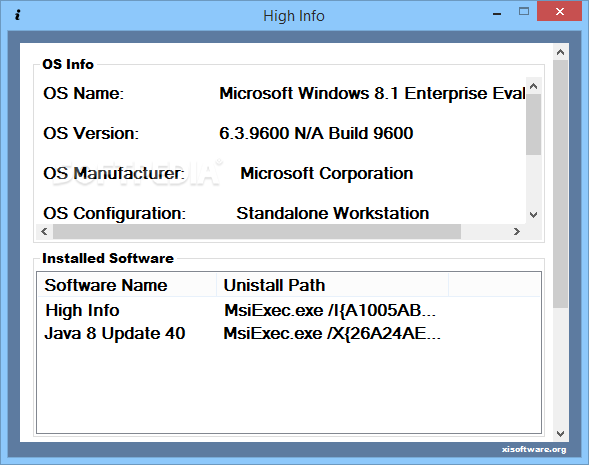Screen dimensions: 589x465
Task: Click OS Info scroll down arrow
Action: [533, 215]
